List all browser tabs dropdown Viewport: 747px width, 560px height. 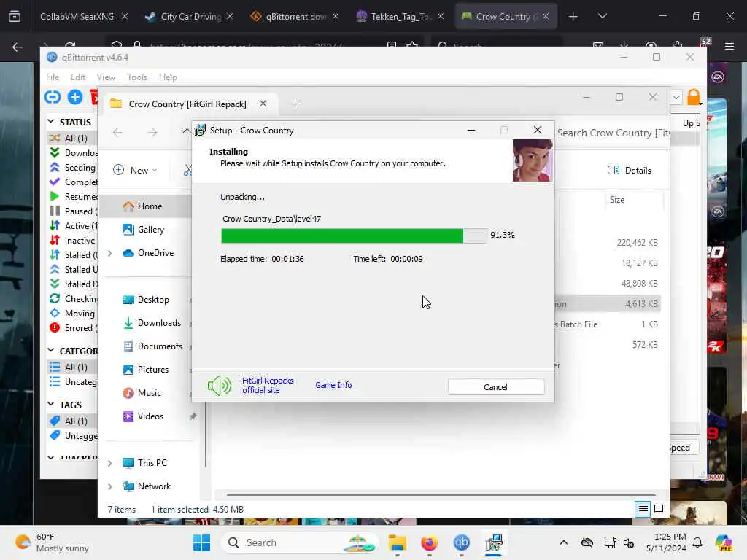point(602,16)
